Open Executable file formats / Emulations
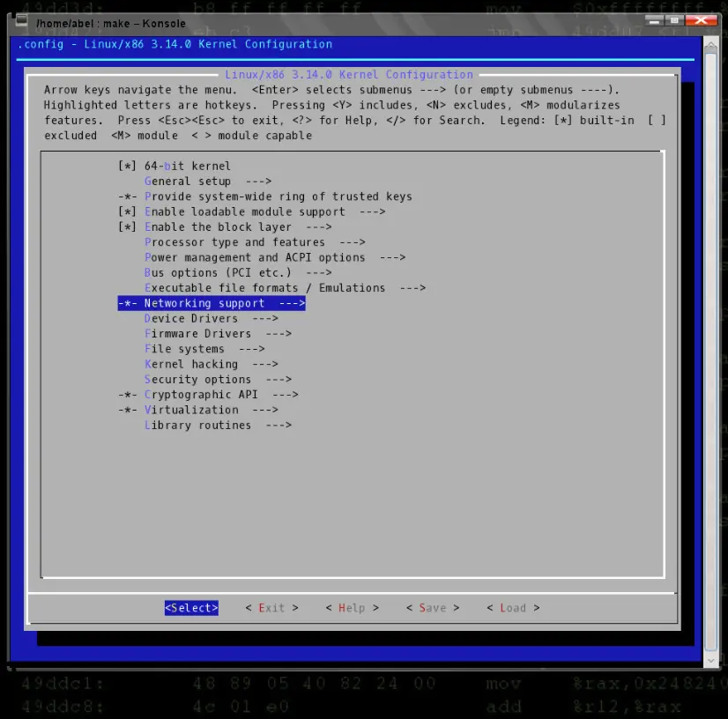 285,288
